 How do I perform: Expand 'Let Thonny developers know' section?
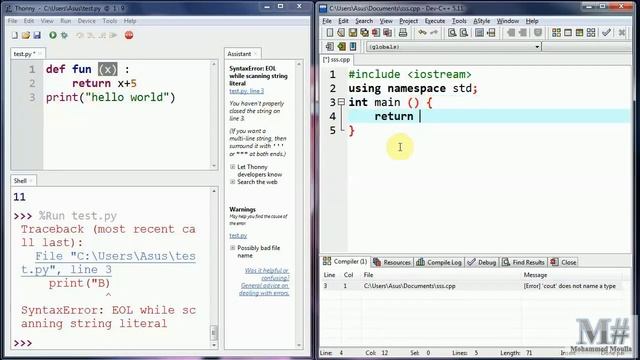pyautogui.click(x=233, y=167)
